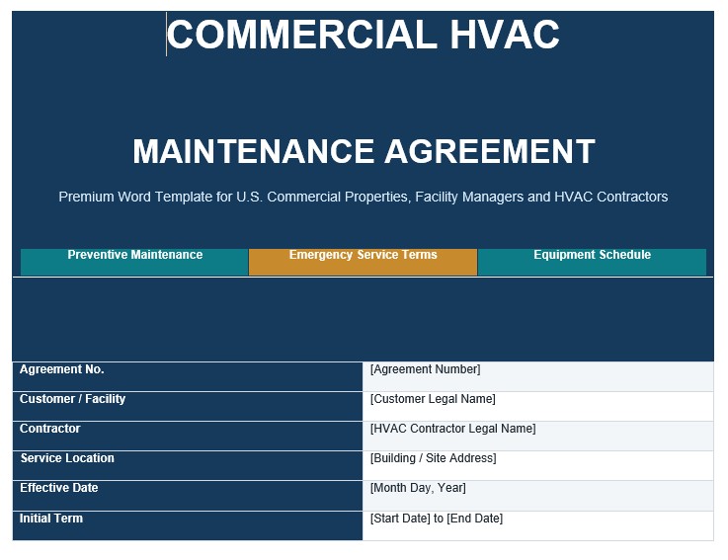Image resolution: width=728 pixels, height=560 pixels.
Task: Click the [HVAC Contractor Legal Name] placeholder
Action: pos(452,429)
